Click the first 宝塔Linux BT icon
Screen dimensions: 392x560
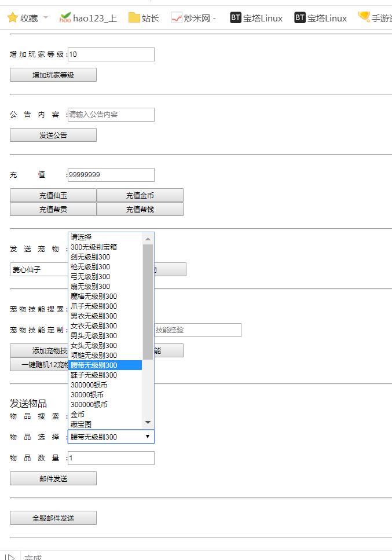tap(235, 18)
